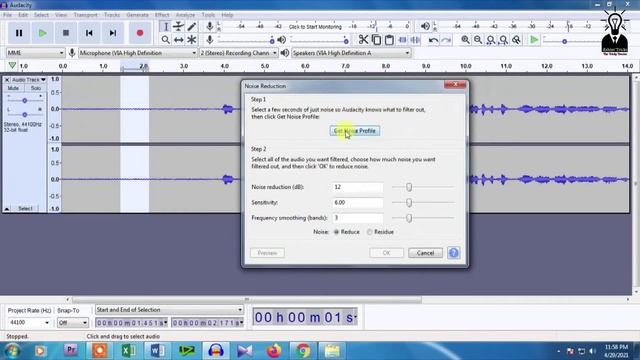Screen dimensions: 640x360
Task: Click the Stop transport button
Action: (66, 33)
